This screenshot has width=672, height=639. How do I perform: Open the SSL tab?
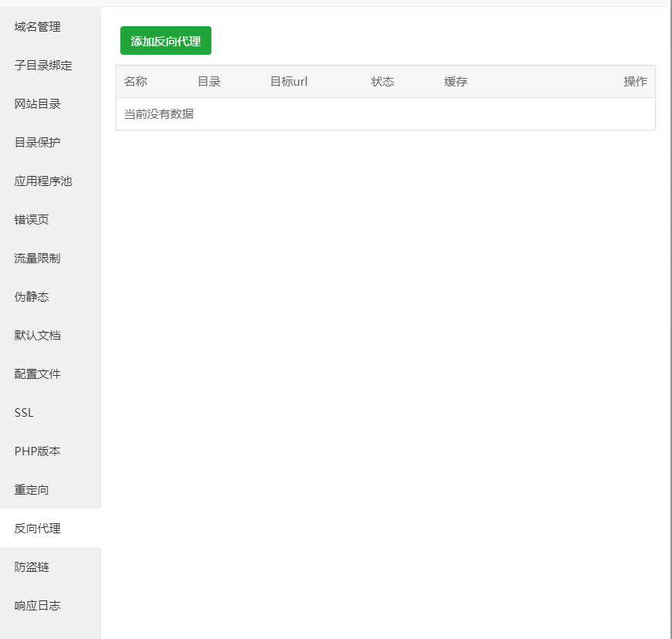click(50, 412)
